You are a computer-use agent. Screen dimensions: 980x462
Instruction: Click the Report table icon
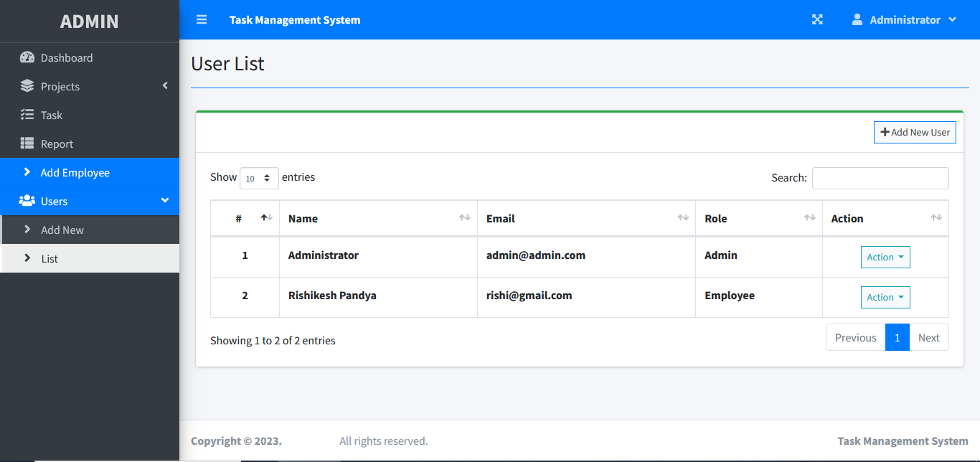point(27,143)
